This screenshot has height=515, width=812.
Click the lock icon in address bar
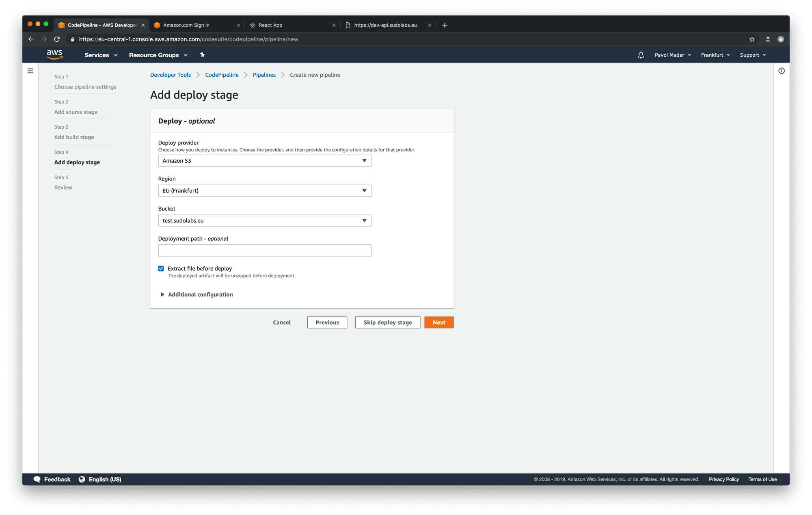[x=73, y=39]
